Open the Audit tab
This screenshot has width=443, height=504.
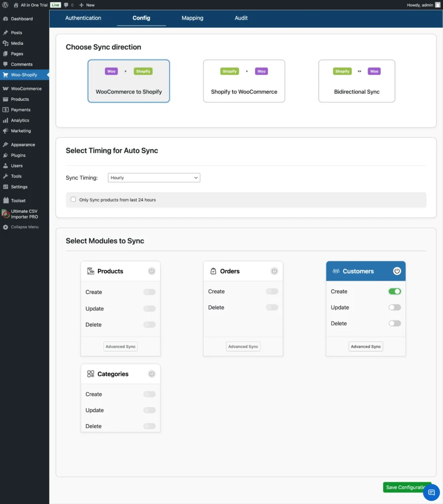[x=241, y=18]
